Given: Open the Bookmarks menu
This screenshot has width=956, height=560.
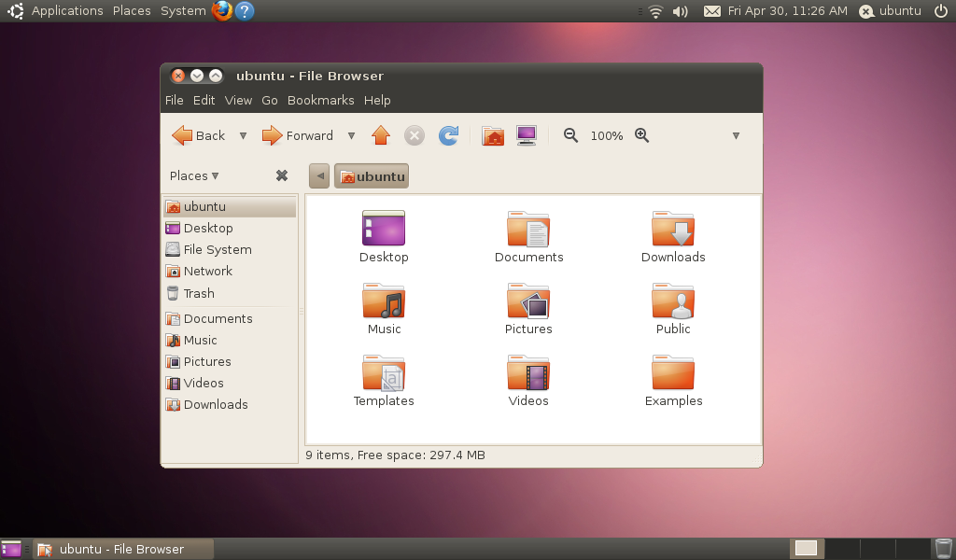Looking at the screenshot, I should point(321,100).
